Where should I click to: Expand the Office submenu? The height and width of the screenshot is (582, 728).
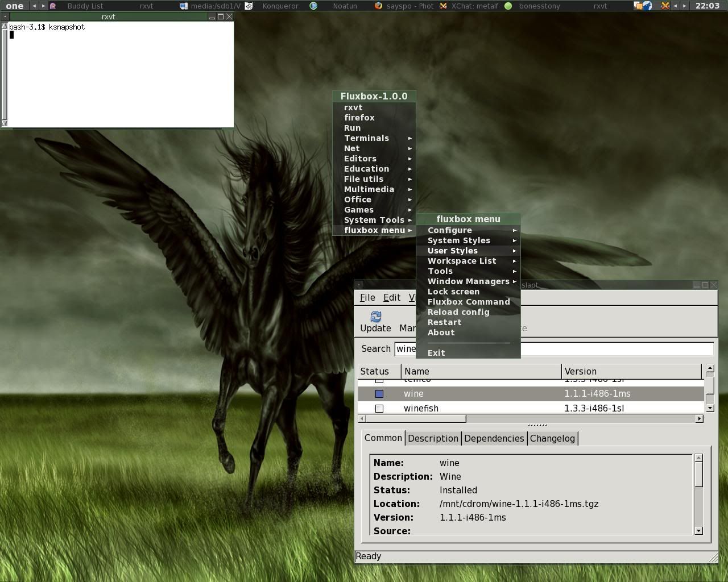(374, 199)
